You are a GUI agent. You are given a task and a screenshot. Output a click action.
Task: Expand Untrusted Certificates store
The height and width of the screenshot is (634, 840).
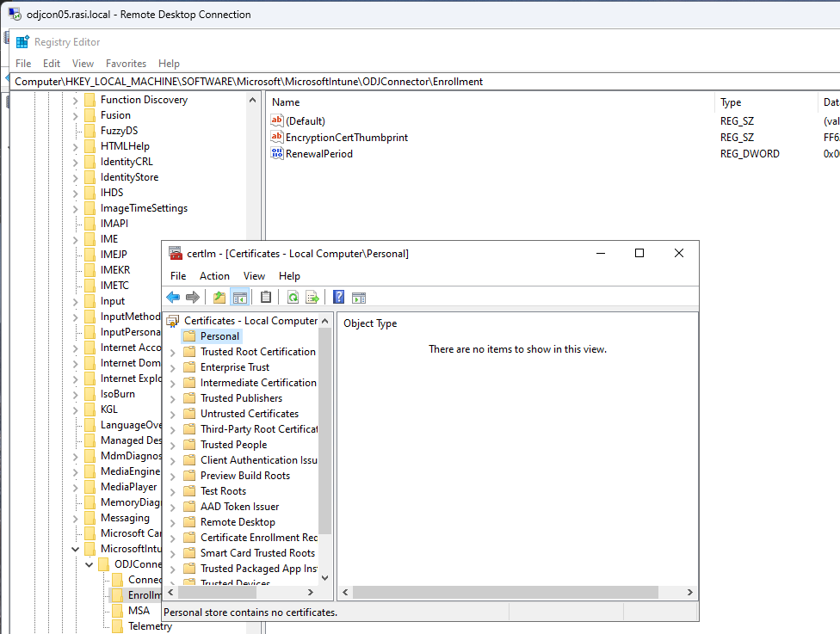point(172,415)
